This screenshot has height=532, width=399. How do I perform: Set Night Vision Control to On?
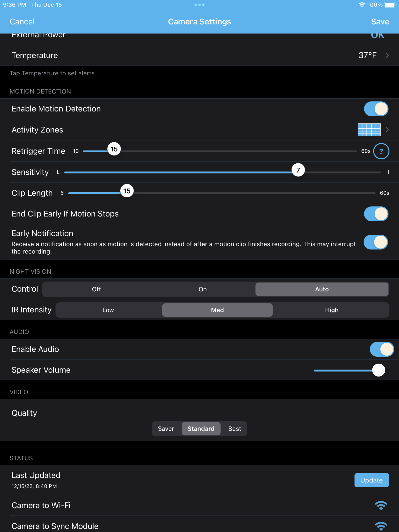203,289
